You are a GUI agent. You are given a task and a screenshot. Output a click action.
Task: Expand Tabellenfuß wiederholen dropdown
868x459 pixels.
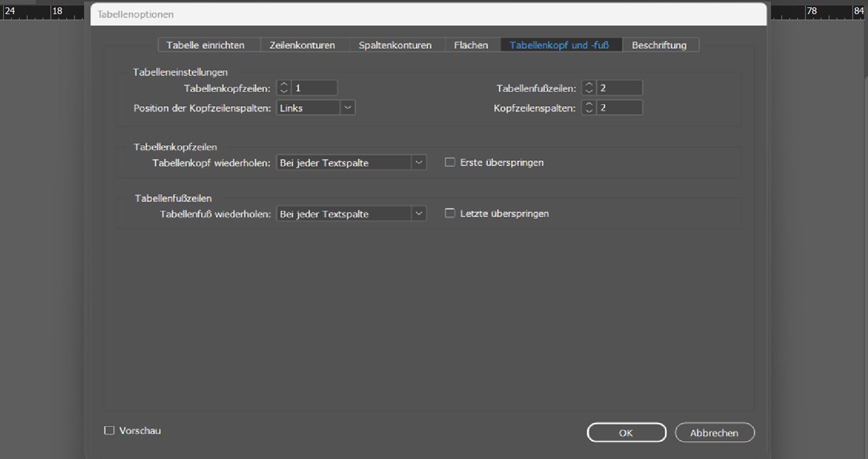[352, 214]
